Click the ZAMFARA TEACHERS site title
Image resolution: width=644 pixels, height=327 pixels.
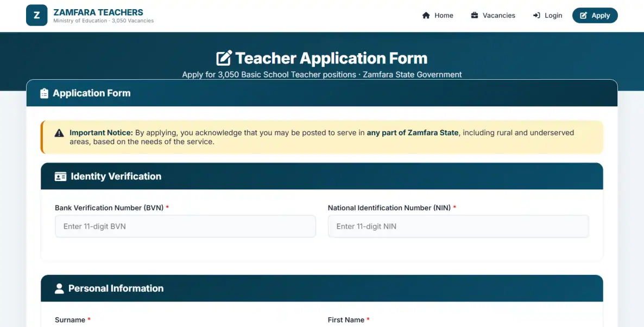click(98, 12)
